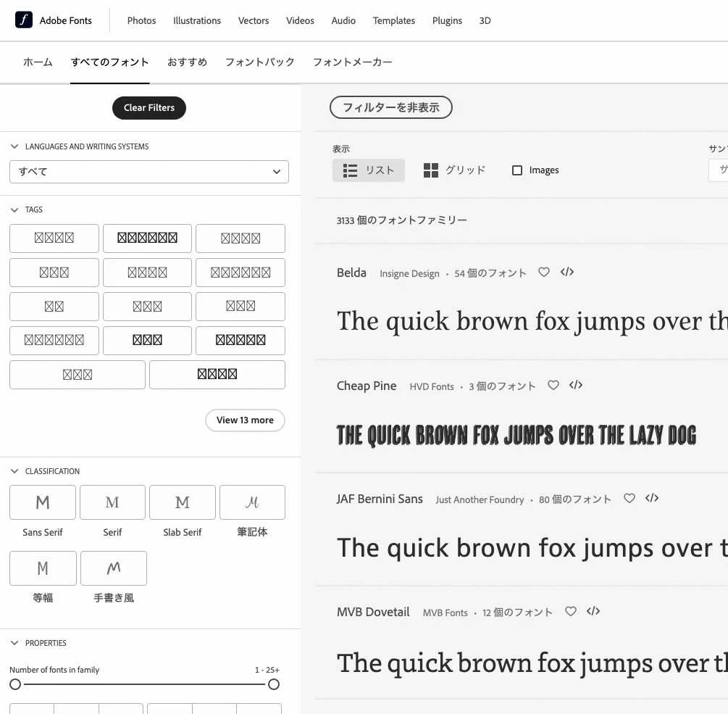Open Audio in top navigation
The width and height of the screenshot is (728, 714).
click(343, 20)
